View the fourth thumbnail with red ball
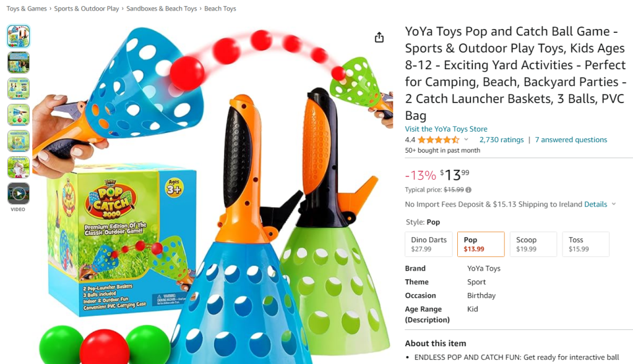The image size is (633, 364). (19, 115)
